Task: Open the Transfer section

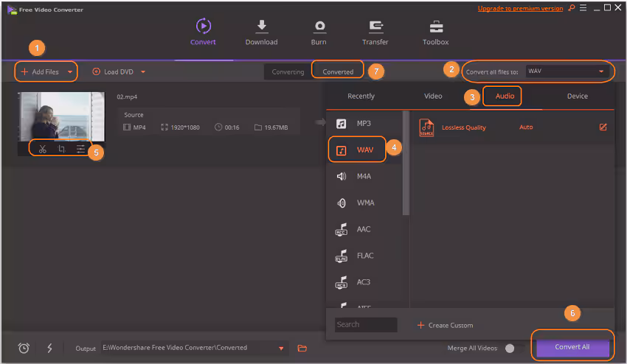Action: 375,32
